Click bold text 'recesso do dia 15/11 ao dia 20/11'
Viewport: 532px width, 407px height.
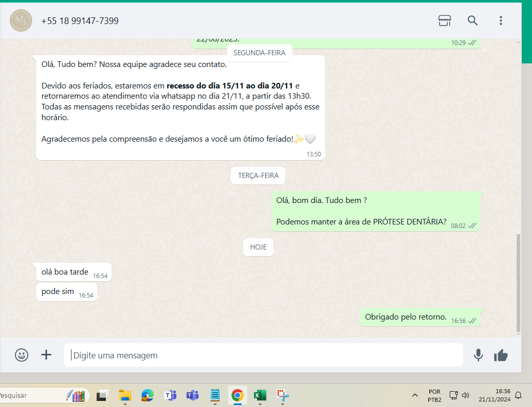pyautogui.click(x=229, y=85)
